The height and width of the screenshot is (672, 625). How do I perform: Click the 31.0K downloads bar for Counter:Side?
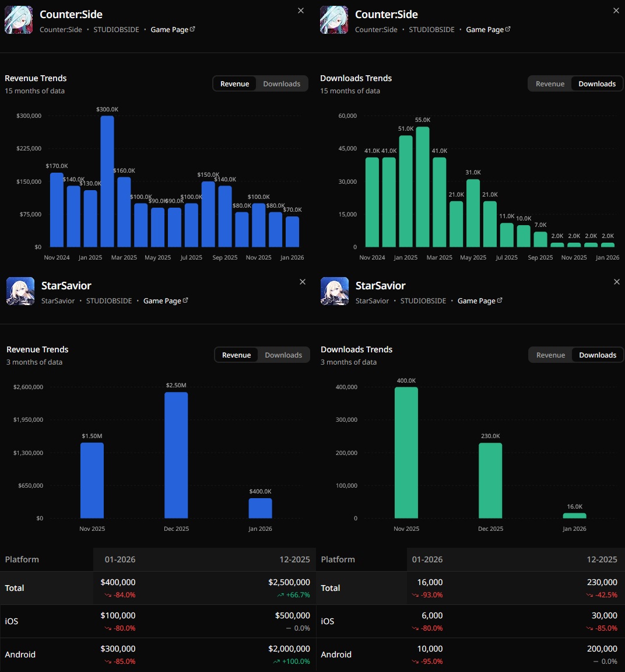[473, 213]
